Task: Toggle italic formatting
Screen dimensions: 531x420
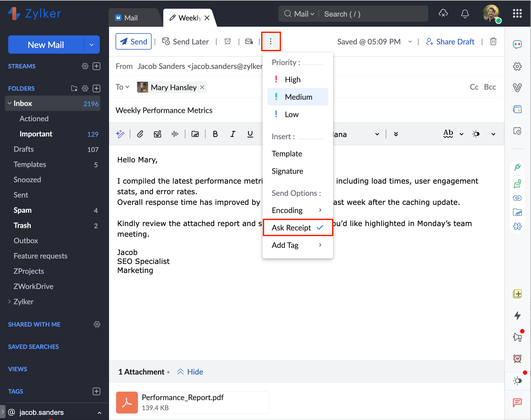Action: [x=233, y=134]
